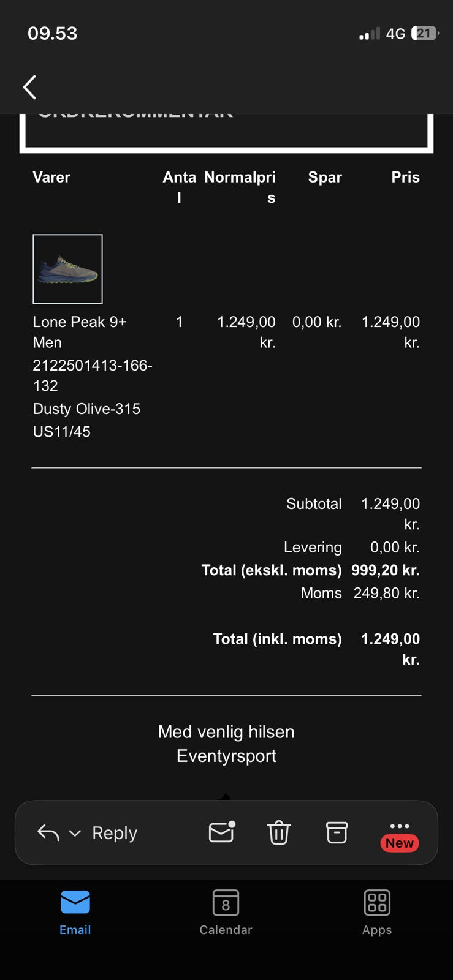Tap the Varer column header
453x980 pixels.
pos(51,177)
